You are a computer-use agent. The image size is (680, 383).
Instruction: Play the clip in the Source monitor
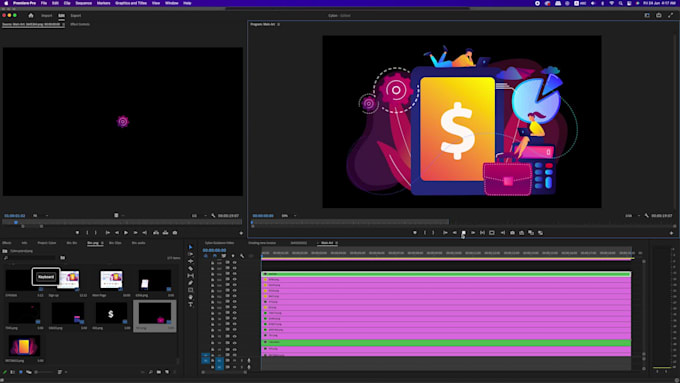click(x=126, y=233)
